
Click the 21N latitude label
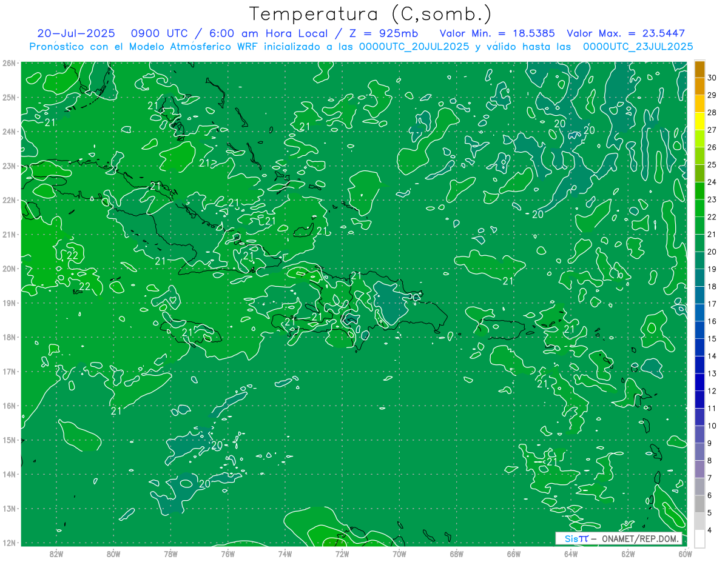point(8,234)
